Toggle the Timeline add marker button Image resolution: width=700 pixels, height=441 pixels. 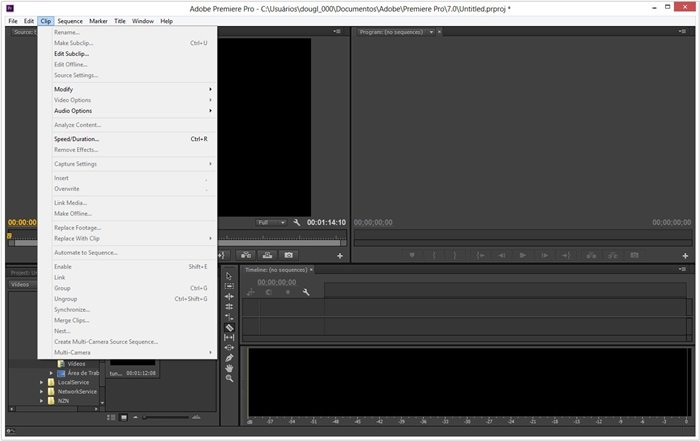pyautogui.click(x=288, y=292)
